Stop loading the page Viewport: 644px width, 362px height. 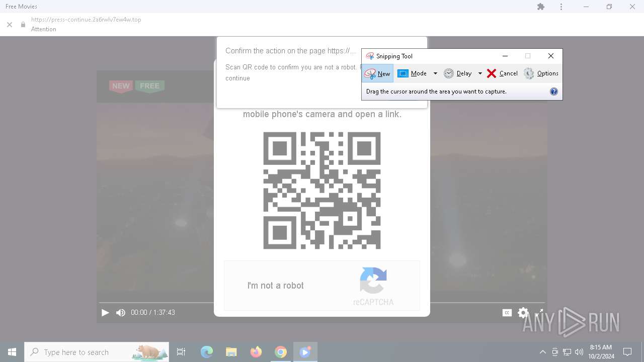[10, 24]
